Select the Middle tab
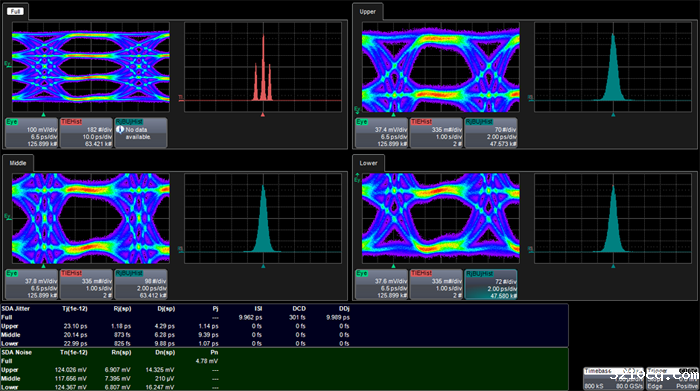 [18, 163]
